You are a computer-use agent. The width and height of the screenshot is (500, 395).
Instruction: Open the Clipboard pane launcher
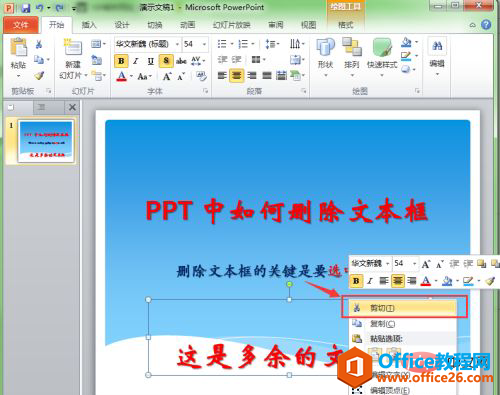(x=49, y=91)
